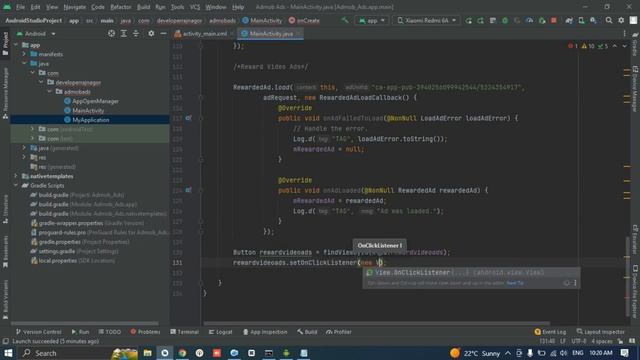Click onCreate breadcrumb in navigation bar
The width and height of the screenshot is (640, 360).
click(x=304, y=20)
